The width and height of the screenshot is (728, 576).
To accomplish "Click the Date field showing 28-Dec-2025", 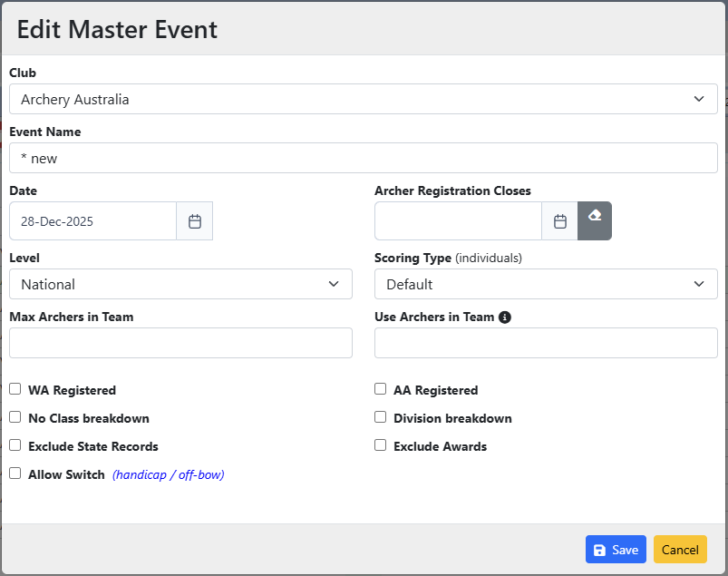I will coord(92,221).
